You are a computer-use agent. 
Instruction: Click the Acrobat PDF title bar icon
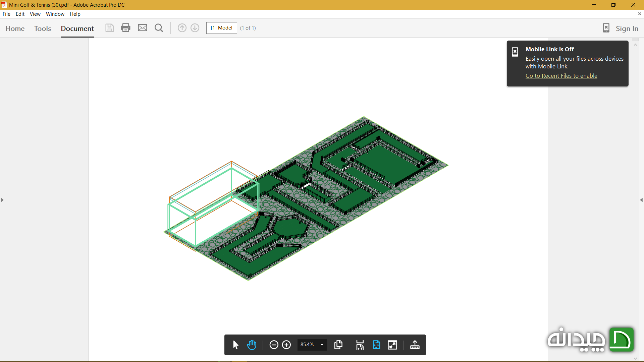[4, 5]
